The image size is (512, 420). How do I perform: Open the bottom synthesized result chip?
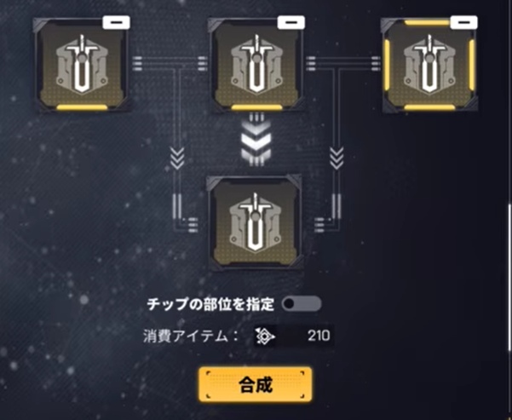(255, 222)
